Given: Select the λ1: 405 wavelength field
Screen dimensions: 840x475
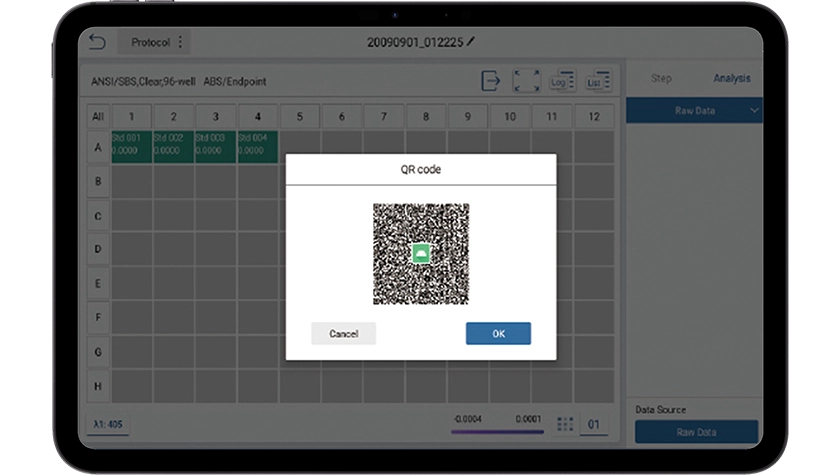Looking at the screenshot, I should click(x=108, y=425).
